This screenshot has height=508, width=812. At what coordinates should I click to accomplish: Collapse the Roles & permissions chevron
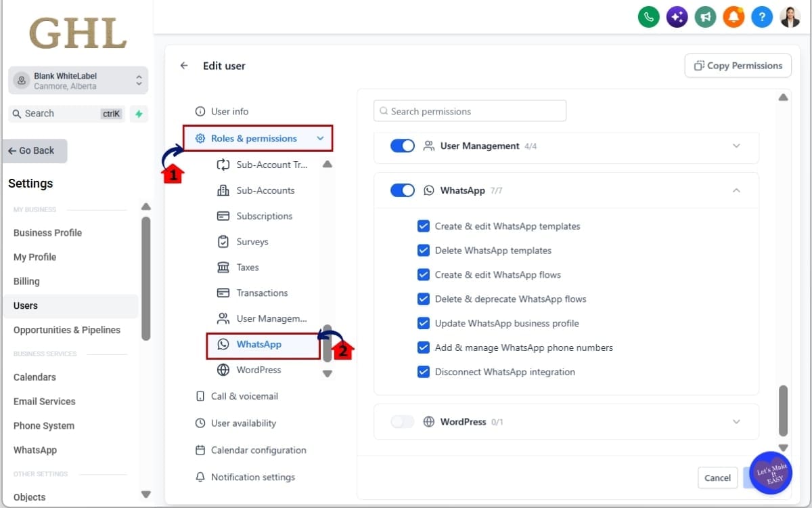pyautogui.click(x=320, y=138)
